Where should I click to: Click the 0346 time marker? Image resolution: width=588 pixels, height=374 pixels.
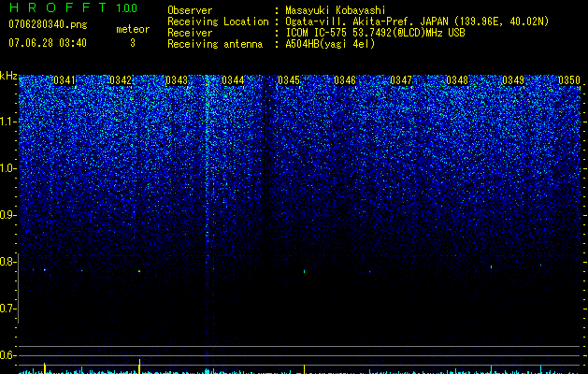click(x=345, y=80)
